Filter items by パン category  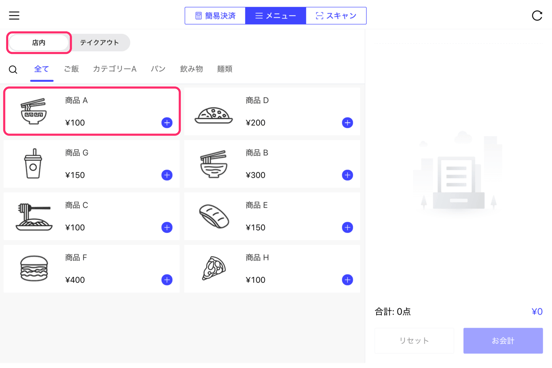(x=158, y=69)
